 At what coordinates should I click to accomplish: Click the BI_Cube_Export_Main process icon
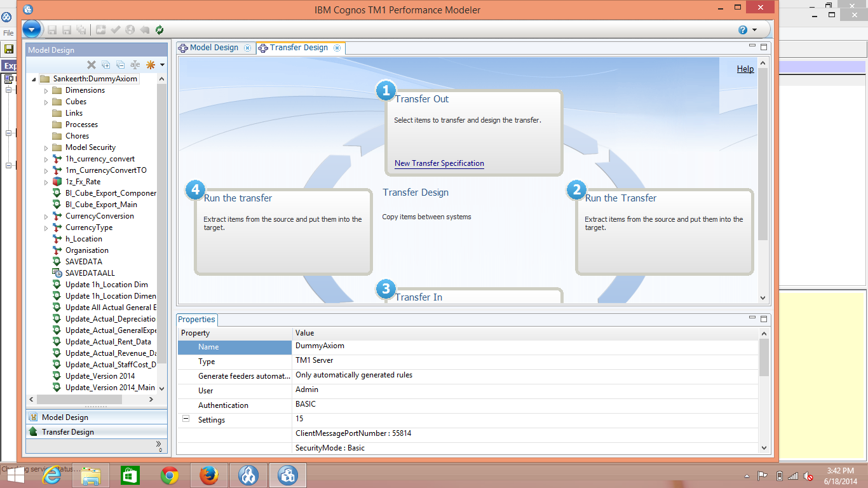(x=57, y=205)
